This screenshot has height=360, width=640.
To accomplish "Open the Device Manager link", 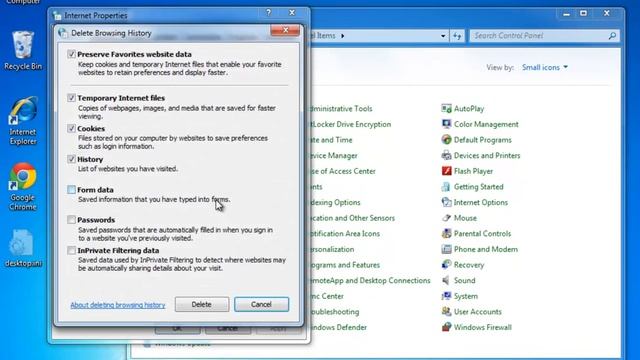I will 334,156.
